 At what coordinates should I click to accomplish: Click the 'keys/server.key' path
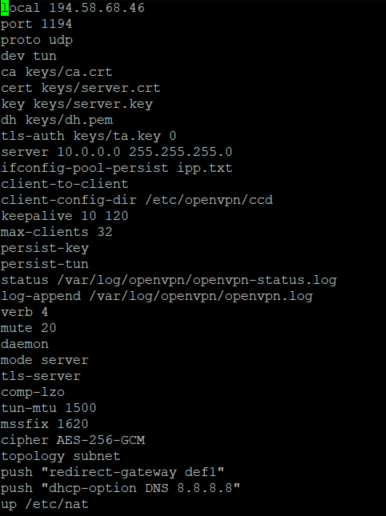pos(93,104)
